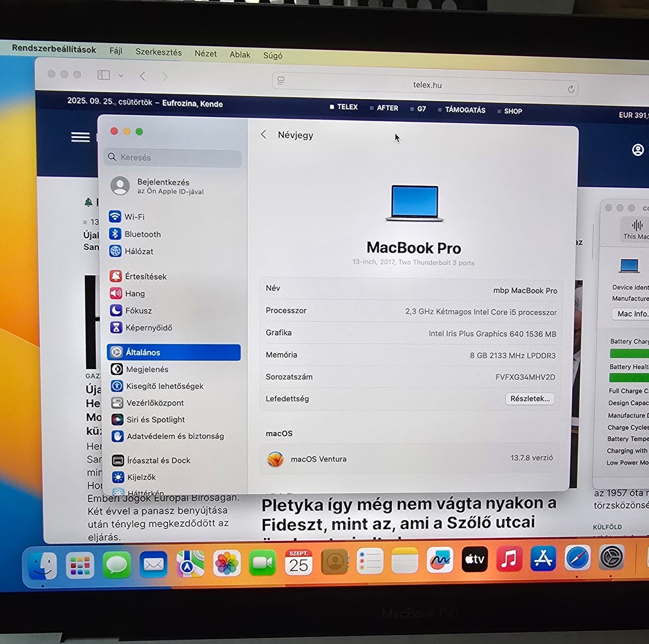
Task: Open the Szerkesztés menu
Action: click(158, 52)
